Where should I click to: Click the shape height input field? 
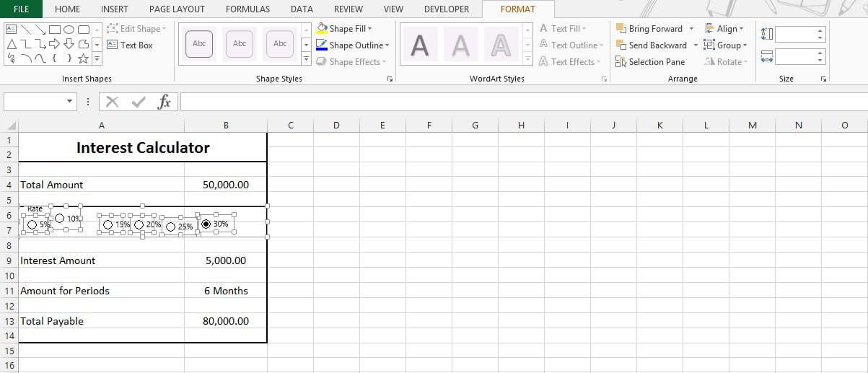tap(795, 34)
